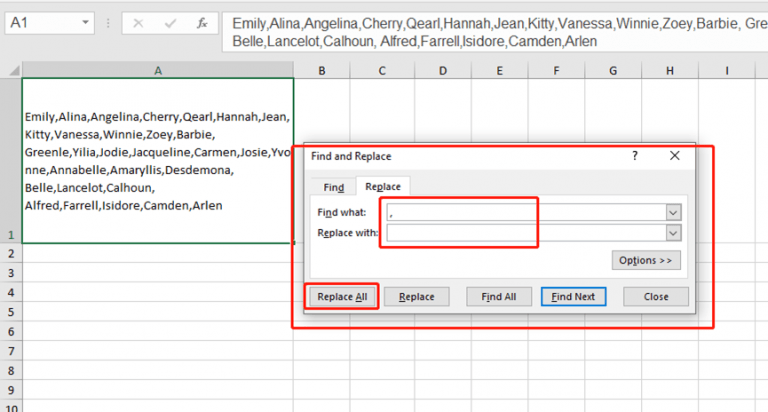Click the Find and Replace help question mark
Screen dimensions: 768x412
(x=636, y=156)
